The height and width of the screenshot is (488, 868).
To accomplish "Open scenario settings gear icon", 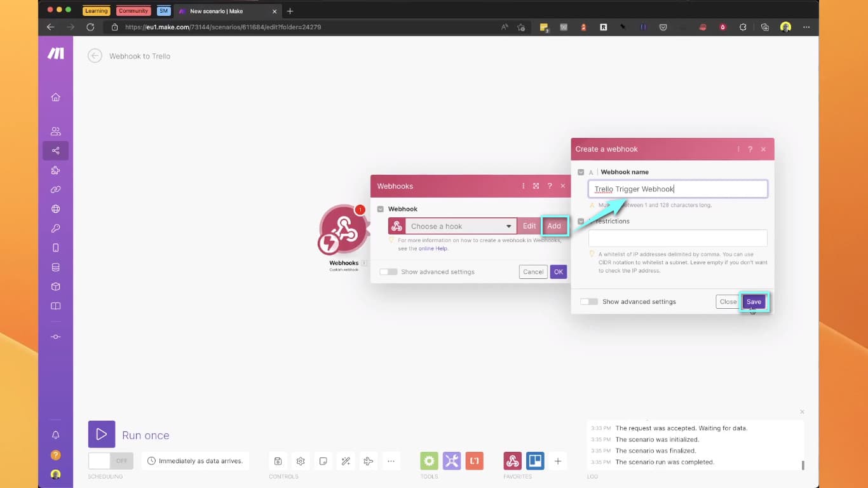I will [x=301, y=461].
